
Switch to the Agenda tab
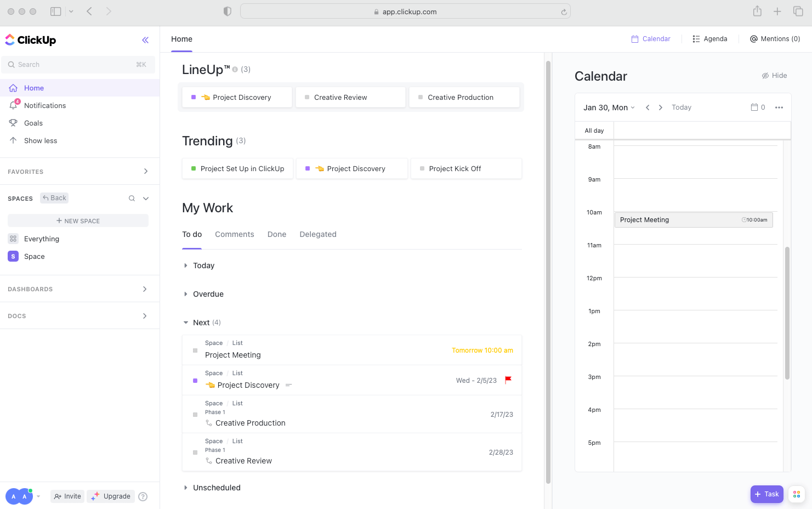click(x=710, y=38)
